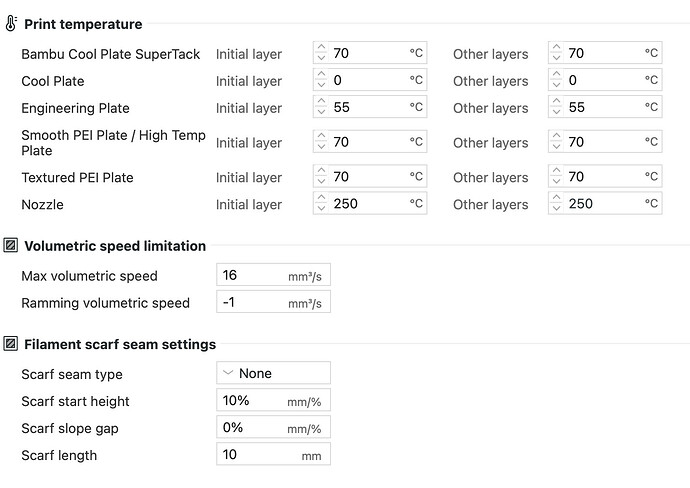
Task: Decrease SuperTack initial layer temperature with down arrow
Action: coord(321,59)
